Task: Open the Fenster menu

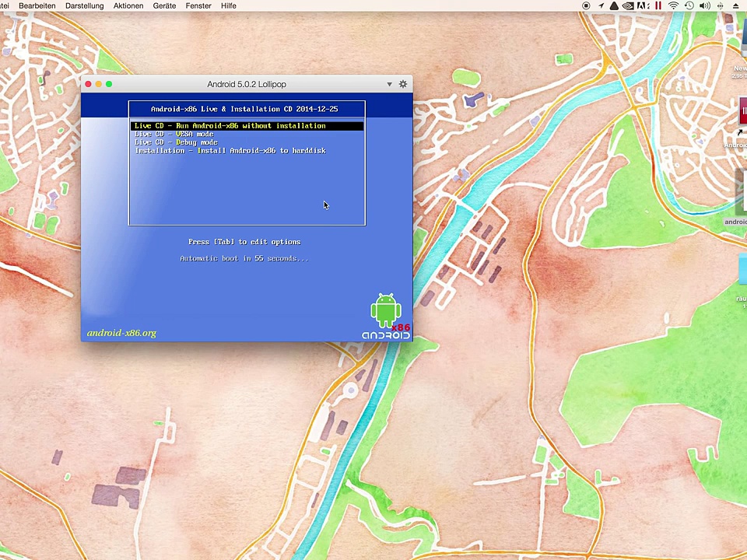Action: pyautogui.click(x=198, y=5)
